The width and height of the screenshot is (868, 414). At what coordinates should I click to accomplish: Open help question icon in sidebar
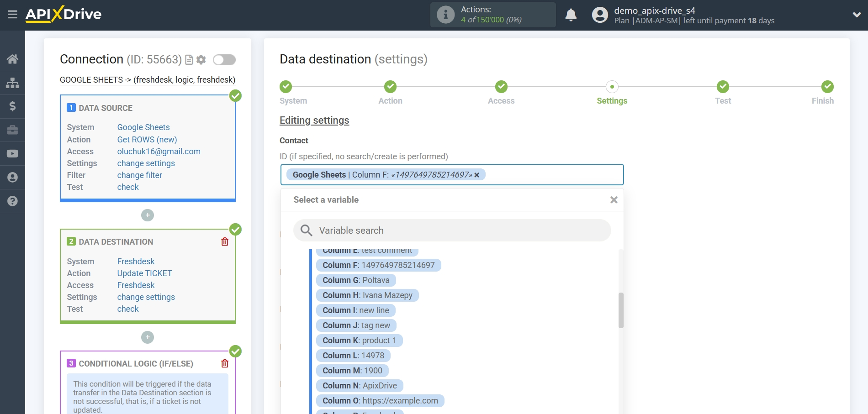click(12, 201)
